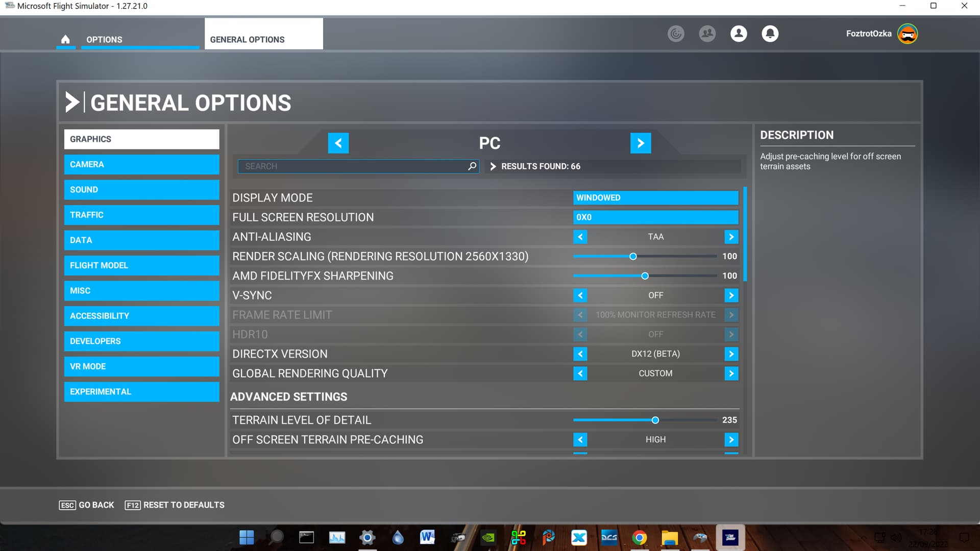Viewport: 980px width, 551px height.
Task: Open the Display Mode Windowed dropdown
Action: pos(655,198)
